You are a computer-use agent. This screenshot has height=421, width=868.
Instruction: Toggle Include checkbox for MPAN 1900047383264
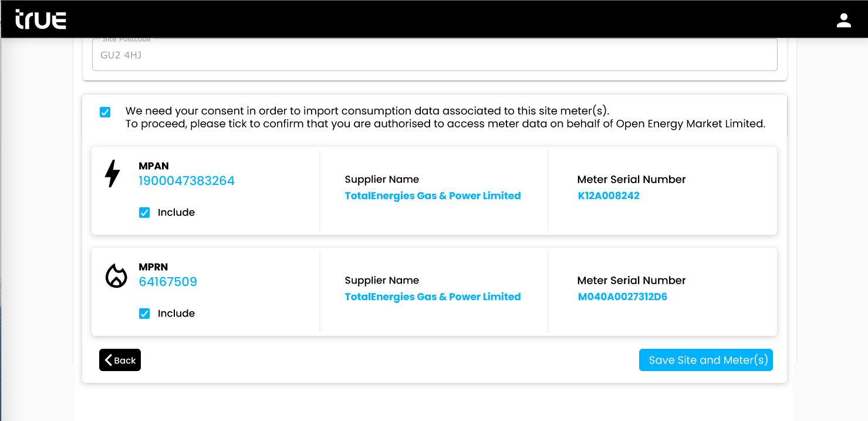point(144,213)
